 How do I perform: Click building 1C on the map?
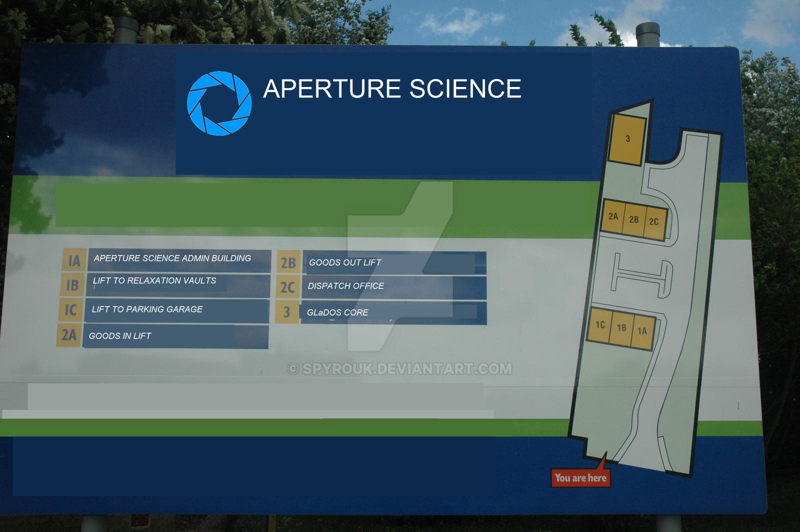[599, 325]
